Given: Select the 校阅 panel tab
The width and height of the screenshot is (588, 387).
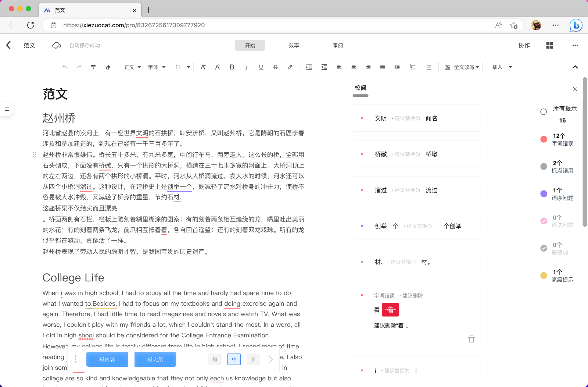Looking at the screenshot, I should click(x=361, y=88).
